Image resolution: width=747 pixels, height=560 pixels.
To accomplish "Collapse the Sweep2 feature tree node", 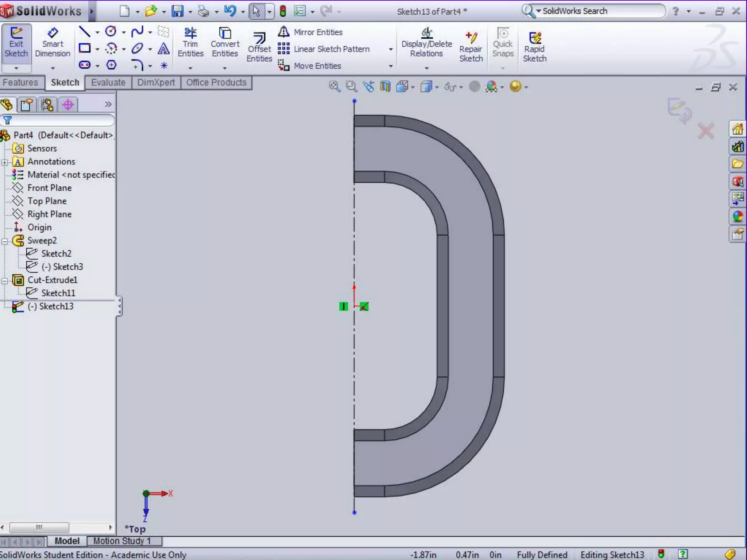I will pos(4,241).
